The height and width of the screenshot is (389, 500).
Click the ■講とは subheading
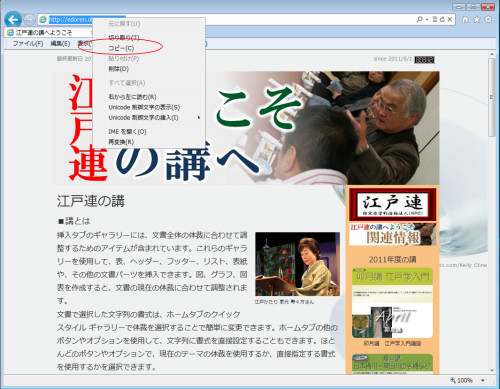pos(74,221)
